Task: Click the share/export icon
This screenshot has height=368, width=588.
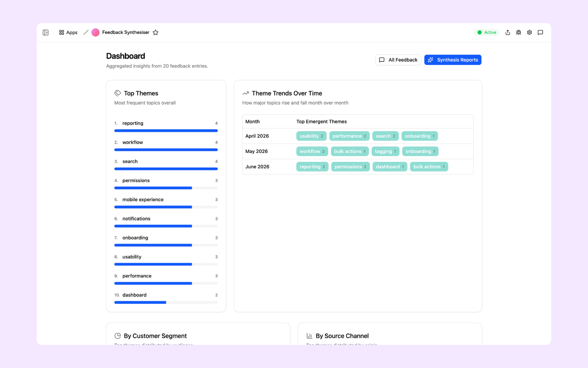Action: [508, 32]
